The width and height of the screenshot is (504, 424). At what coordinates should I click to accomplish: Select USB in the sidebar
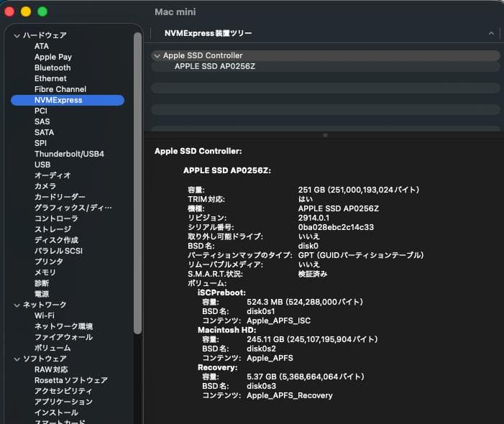[x=42, y=165]
